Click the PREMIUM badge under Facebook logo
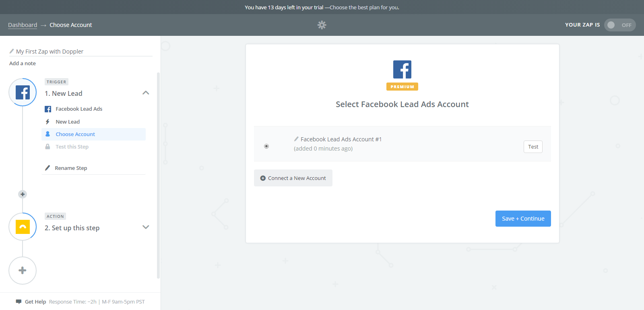This screenshot has height=310, width=644. (402, 87)
